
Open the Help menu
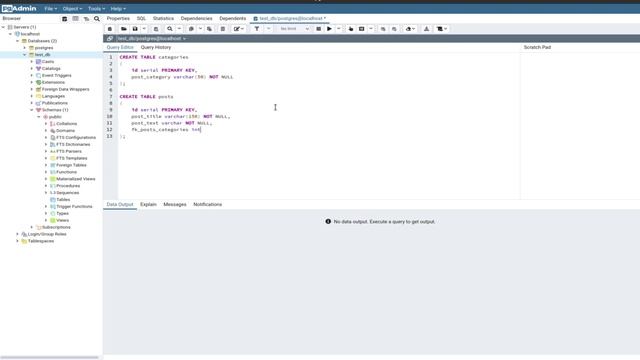pos(118,9)
